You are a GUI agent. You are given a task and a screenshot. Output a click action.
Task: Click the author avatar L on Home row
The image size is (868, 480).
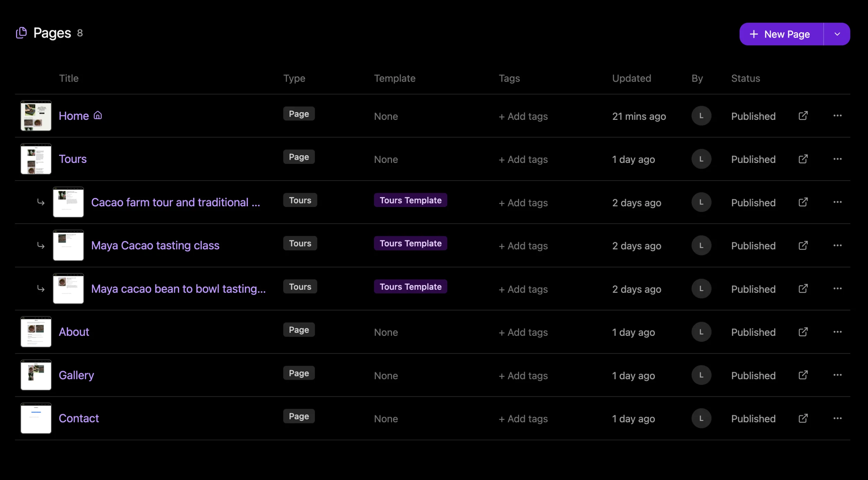(701, 116)
